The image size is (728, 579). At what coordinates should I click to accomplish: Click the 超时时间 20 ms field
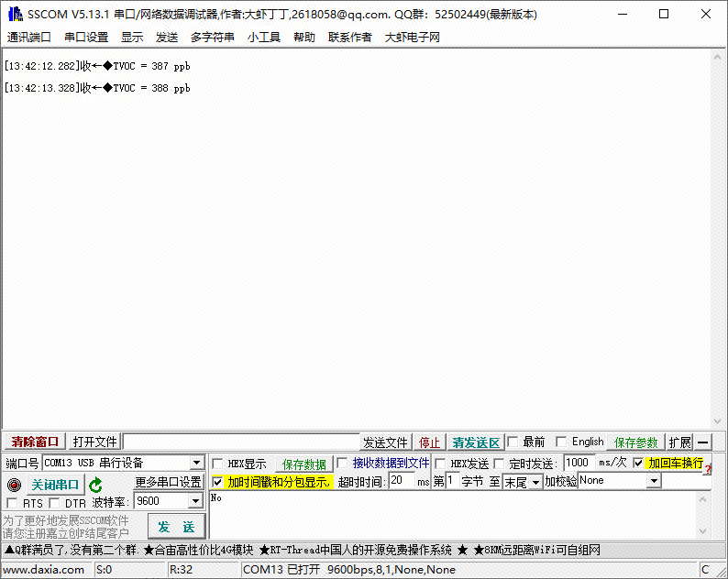tap(402, 480)
